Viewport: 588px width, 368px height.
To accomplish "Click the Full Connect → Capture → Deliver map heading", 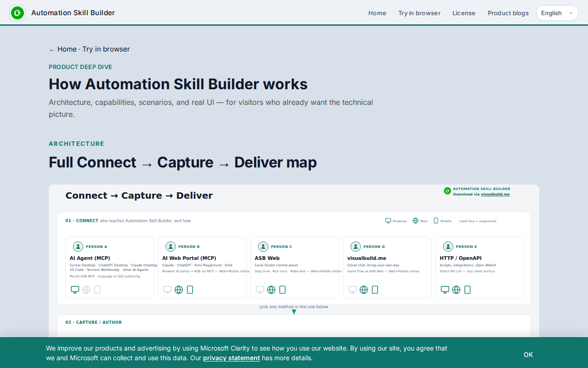I will (x=183, y=162).
